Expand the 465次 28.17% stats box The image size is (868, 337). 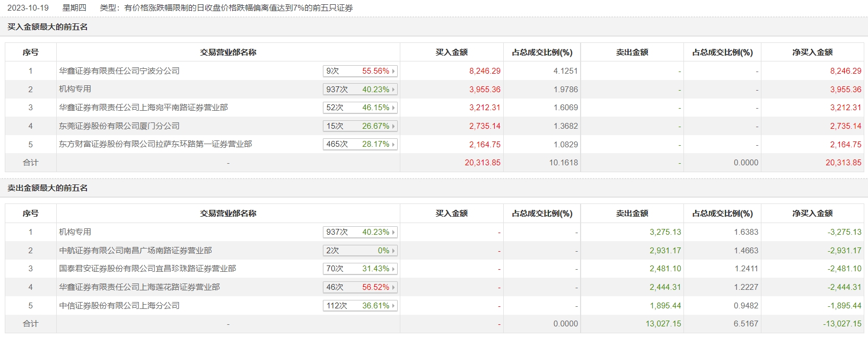360,144
